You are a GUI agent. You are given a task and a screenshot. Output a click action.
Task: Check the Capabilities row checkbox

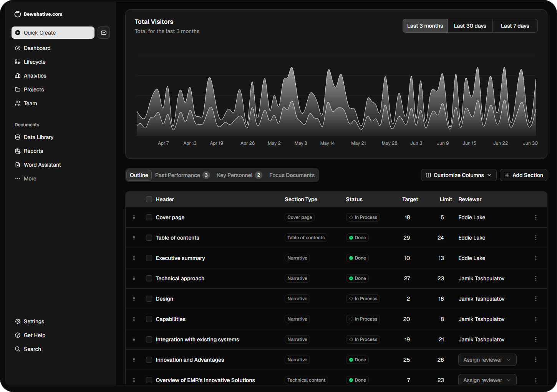click(x=149, y=319)
